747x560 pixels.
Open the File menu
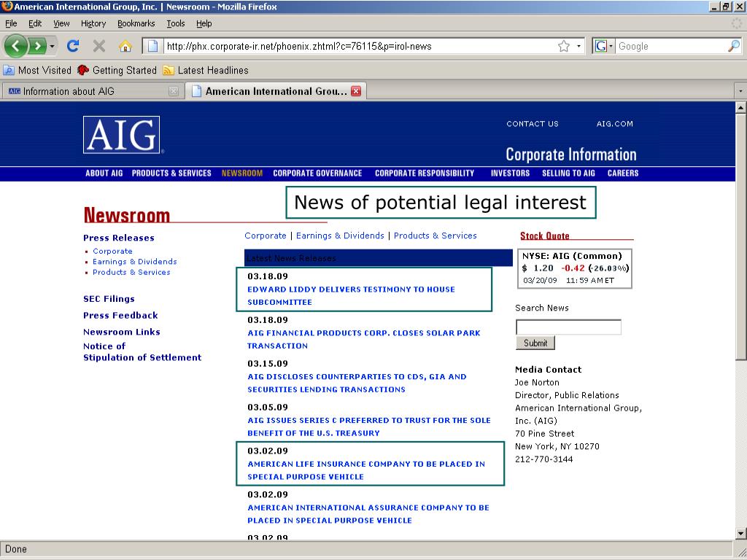coord(11,23)
